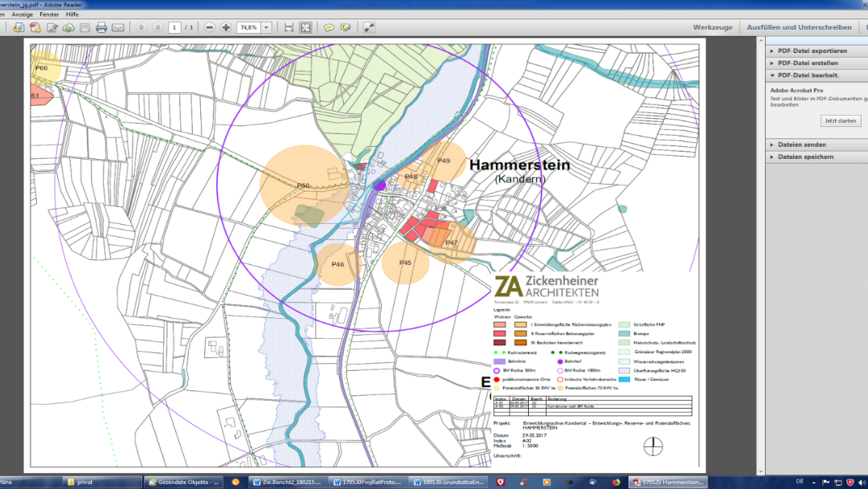Click the P50 area label on map
The width and height of the screenshot is (868, 489).
[303, 185]
